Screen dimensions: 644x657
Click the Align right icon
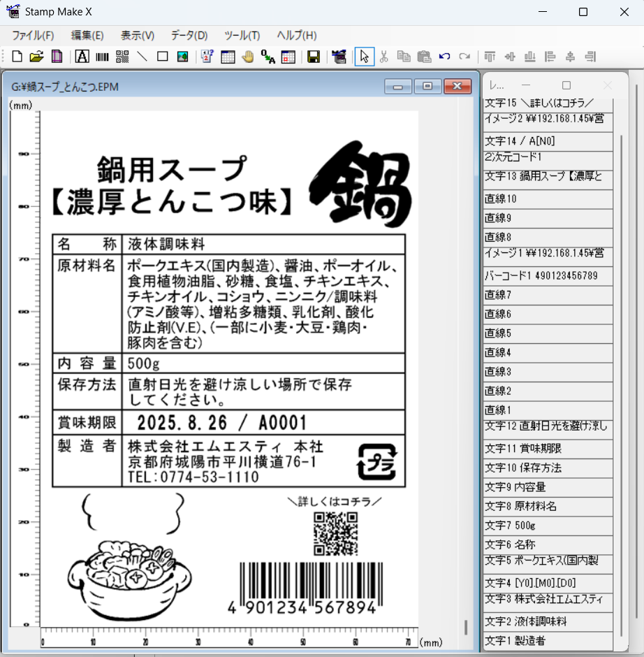tap(590, 57)
